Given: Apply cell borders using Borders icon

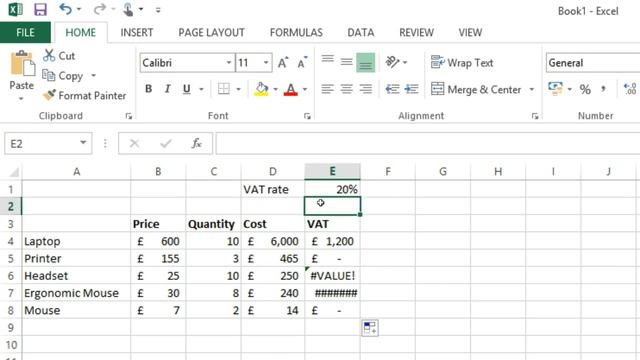Looking at the screenshot, I should 224,89.
